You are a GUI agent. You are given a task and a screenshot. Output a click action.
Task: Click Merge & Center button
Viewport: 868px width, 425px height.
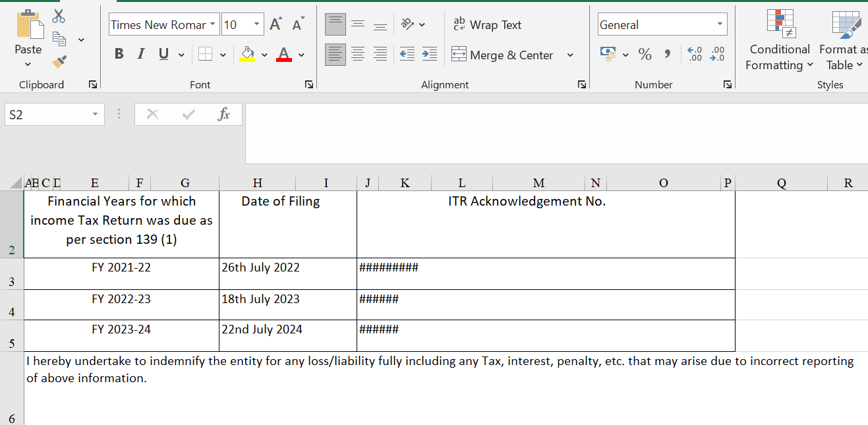pos(503,55)
